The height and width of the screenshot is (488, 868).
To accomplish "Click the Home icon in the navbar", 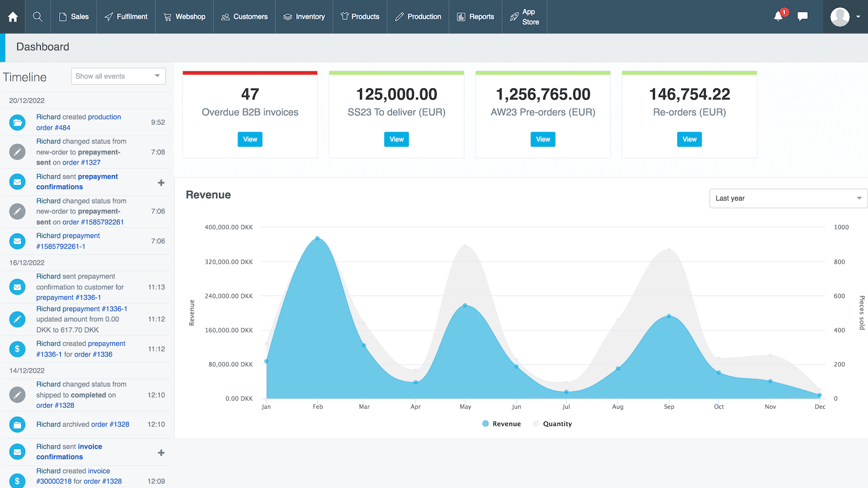I will (12, 17).
